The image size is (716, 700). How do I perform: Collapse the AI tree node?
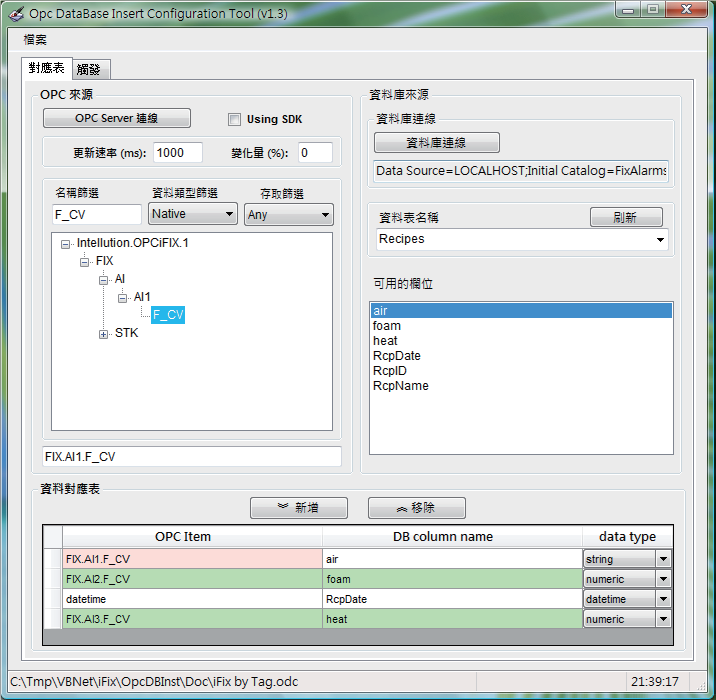pyautogui.click(x=103, y=280)
